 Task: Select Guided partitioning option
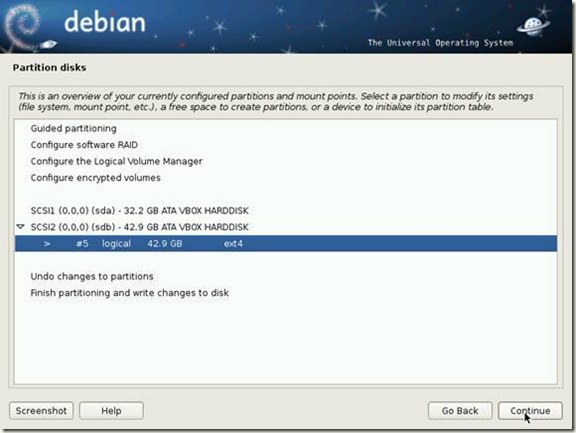73,129
